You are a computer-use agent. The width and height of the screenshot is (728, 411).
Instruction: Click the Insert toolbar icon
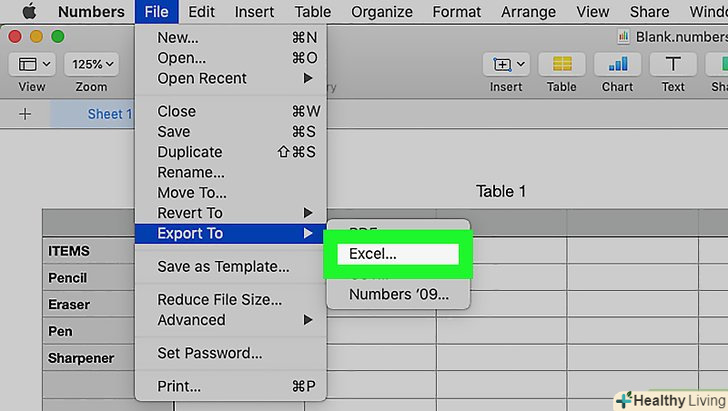506,65
